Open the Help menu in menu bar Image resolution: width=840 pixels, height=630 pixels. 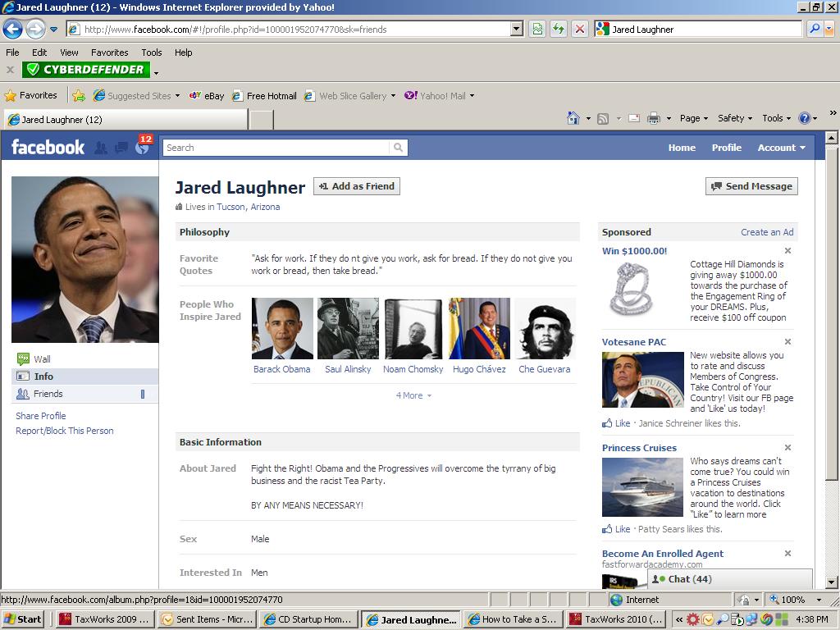point(183,52)
